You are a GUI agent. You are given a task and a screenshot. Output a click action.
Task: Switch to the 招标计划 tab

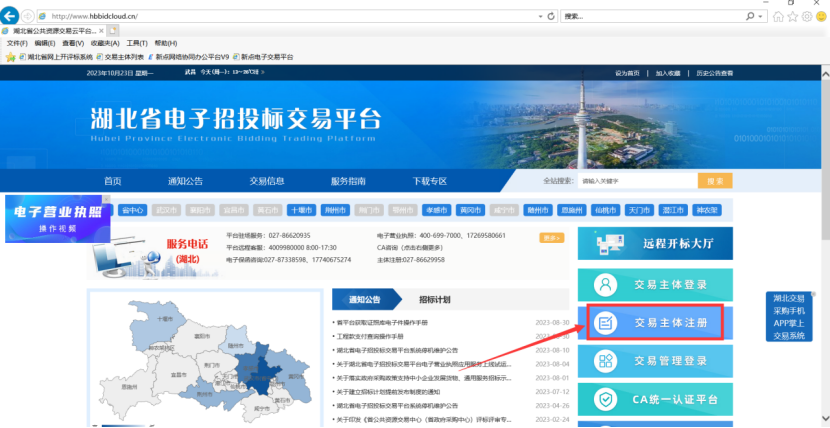pos(434,300)
